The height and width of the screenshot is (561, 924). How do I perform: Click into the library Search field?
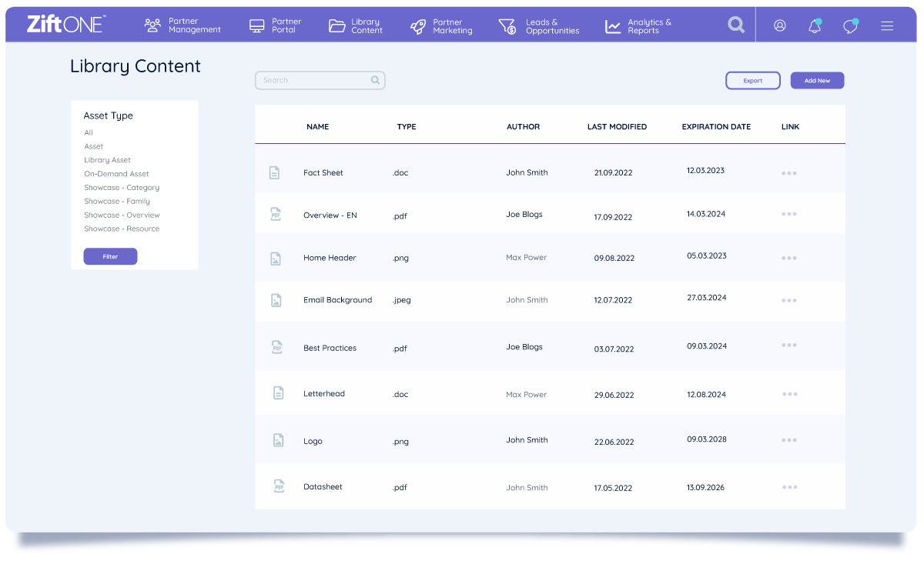(314, 80)
